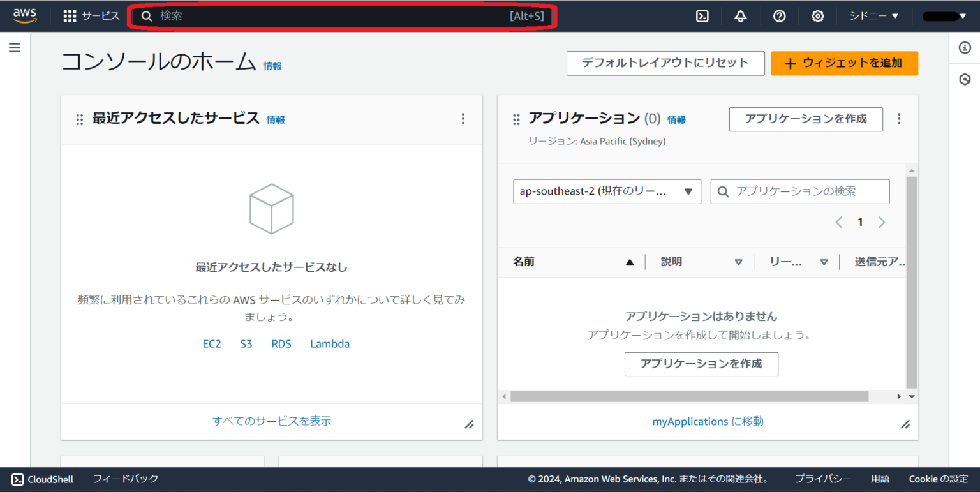Open the notifications bell
Image resolution: width=980 pixels, height=492 pixels.
tap(740, 16)
